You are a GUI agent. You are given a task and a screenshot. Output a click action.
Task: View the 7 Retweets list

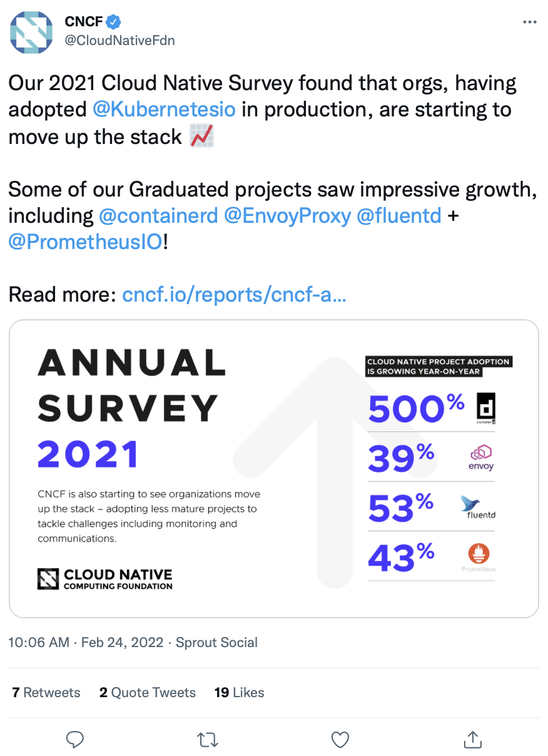[x=46, y=693]
